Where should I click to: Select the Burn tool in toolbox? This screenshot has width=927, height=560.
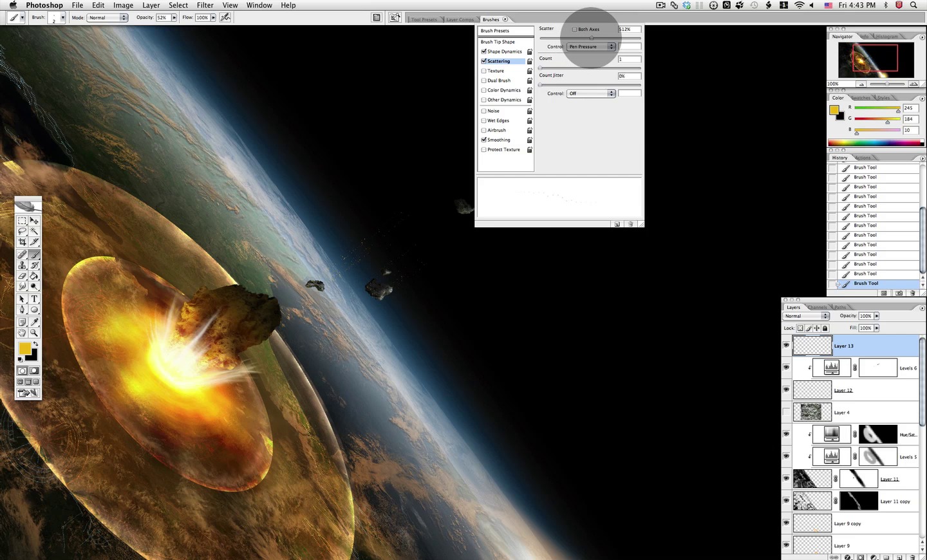coord(34,286)
